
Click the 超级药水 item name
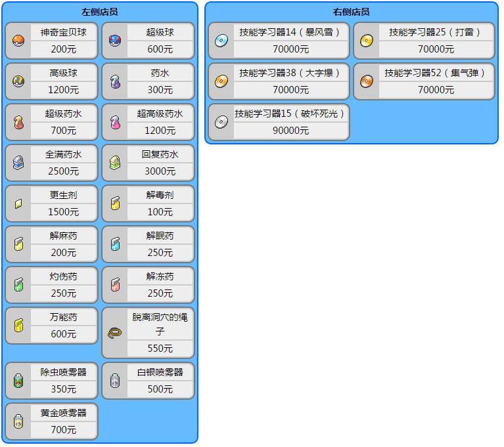(64, 114)
